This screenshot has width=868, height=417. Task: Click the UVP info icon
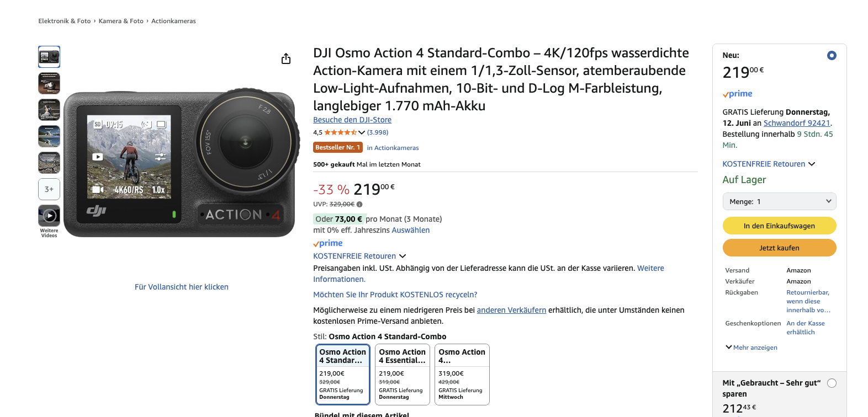pos(359,204)
